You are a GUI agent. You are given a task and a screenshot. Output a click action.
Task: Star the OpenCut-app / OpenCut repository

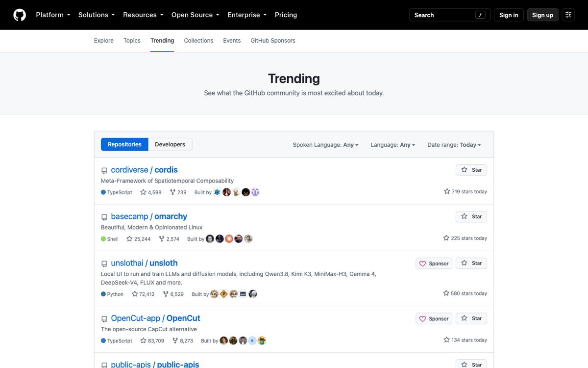coord(471,318)
